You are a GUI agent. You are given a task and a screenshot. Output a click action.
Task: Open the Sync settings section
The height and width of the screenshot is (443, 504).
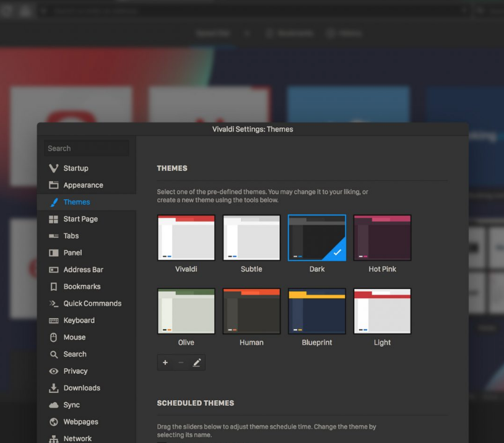[x=86, y=405]
